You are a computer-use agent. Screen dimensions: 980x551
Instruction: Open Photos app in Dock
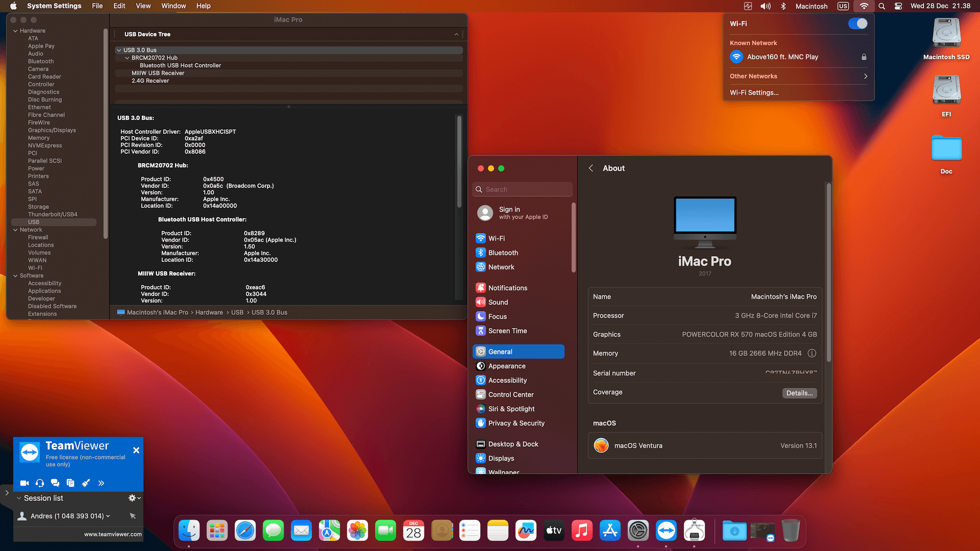pos(358,531)
